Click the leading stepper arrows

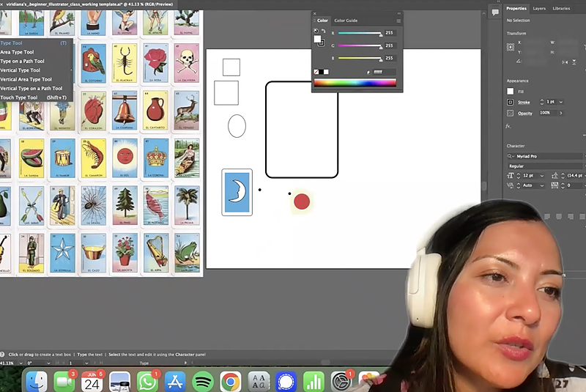pyautogui.click(x=563, y=176)
